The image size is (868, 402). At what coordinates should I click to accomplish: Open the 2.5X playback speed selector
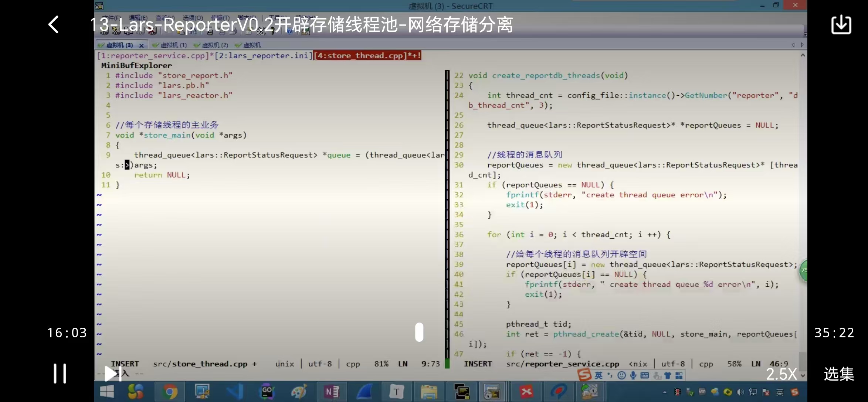click(781, 374)
